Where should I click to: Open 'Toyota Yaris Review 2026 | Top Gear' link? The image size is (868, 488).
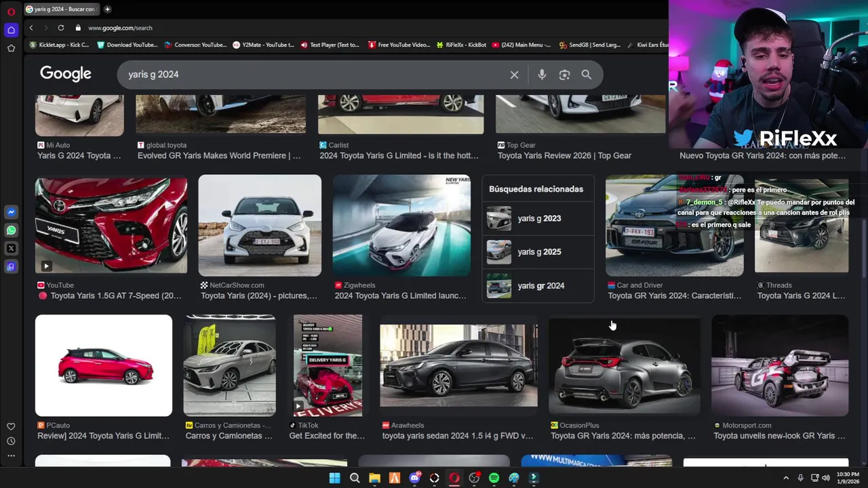coord(564,155)
